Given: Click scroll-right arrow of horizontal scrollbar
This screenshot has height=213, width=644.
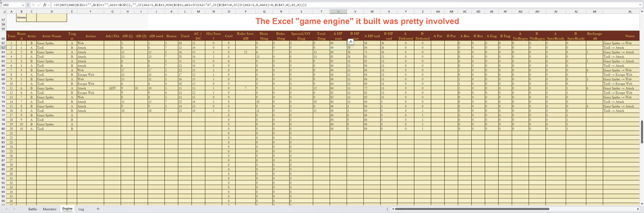Looking at the screenshot, I should 638,209.
